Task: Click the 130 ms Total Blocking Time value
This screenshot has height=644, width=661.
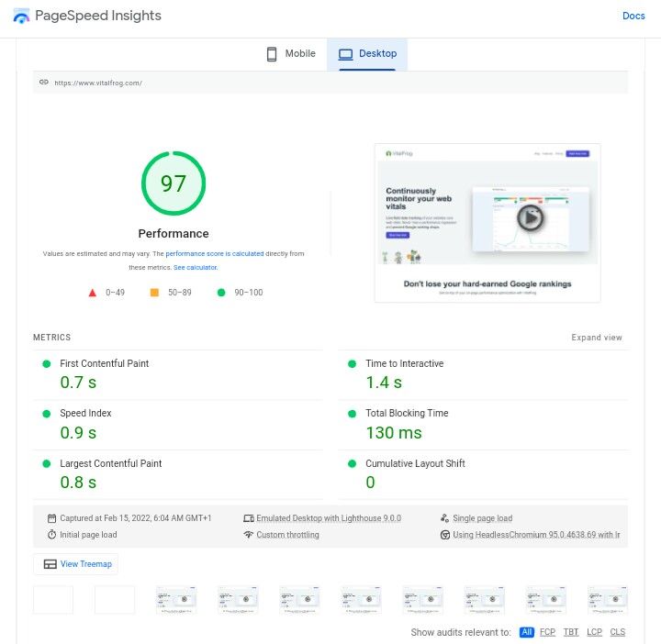Action: point(394,433)
